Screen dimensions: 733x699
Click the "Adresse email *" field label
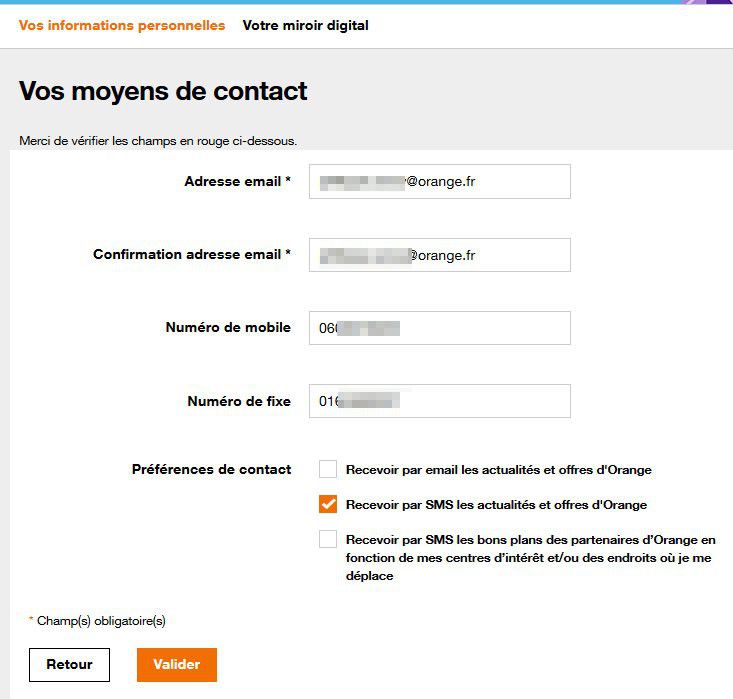(x=237, y=181)
